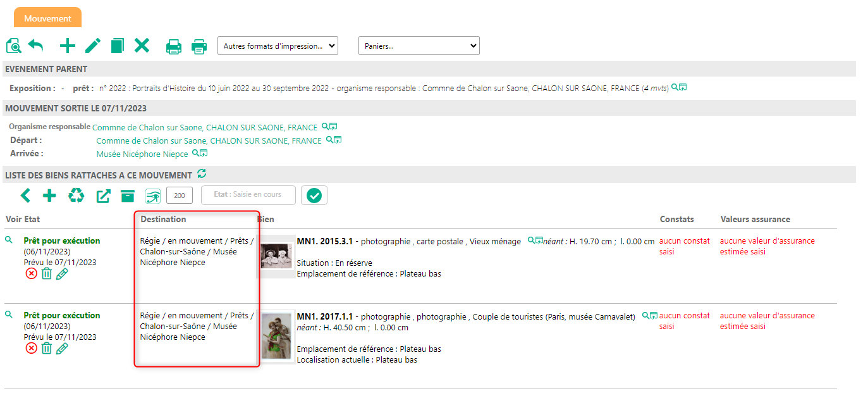Viewport: 868px width, 405px height.
Task: Click the export arrow icon in goods toolbar
Action: [x=103, y=196]
